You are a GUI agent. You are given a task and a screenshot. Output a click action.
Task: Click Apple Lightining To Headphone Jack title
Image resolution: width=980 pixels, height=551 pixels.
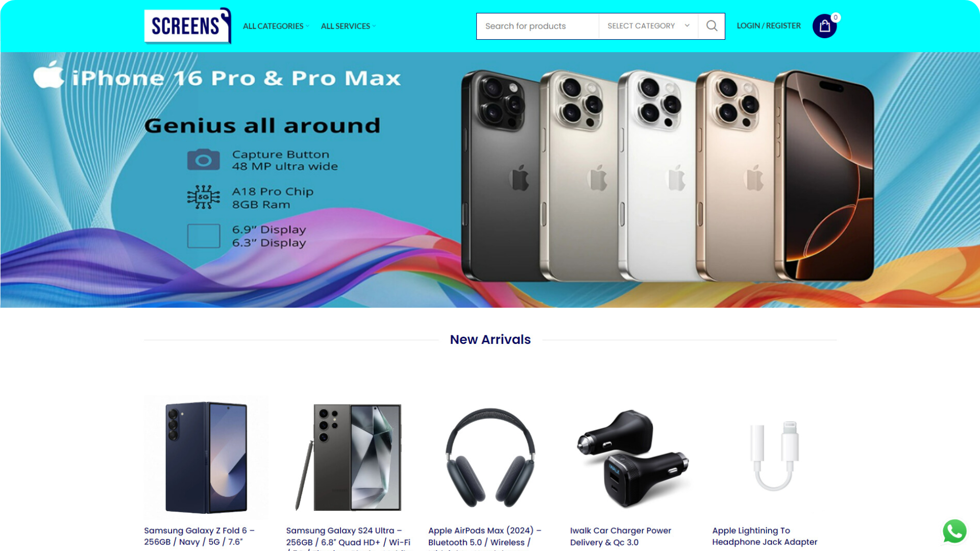[765, 536]
